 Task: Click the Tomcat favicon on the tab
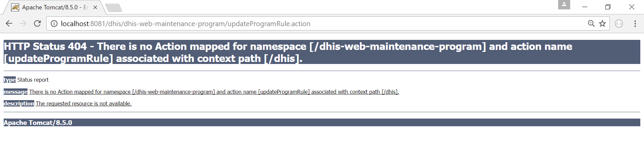click(15, 7)
